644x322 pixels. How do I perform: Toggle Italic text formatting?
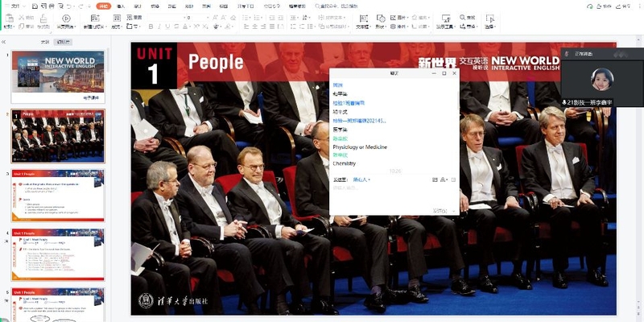(159, 27)
